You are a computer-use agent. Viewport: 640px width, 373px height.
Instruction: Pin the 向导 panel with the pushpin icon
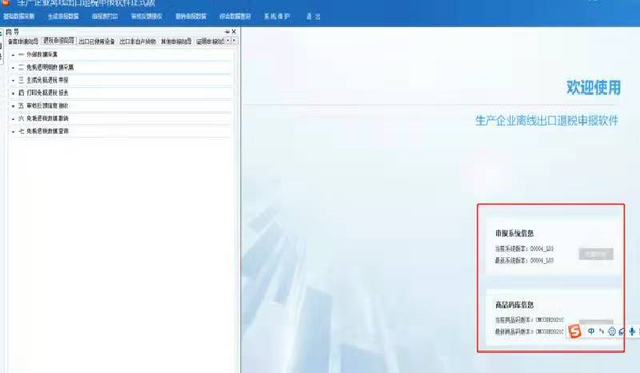pyautogui.click(x=227, y=31)
